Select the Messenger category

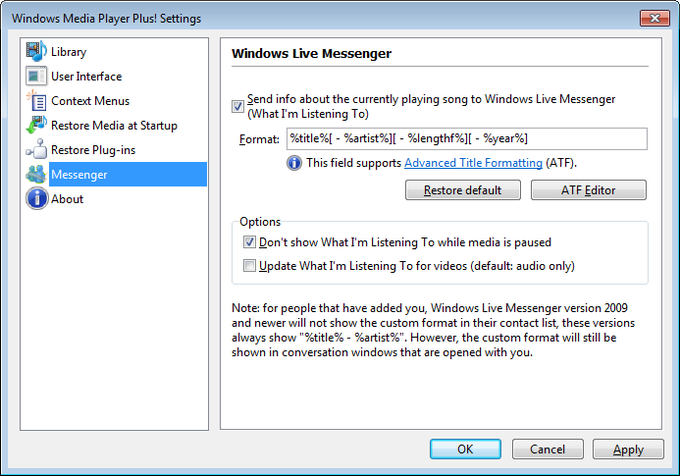point(128,174)
